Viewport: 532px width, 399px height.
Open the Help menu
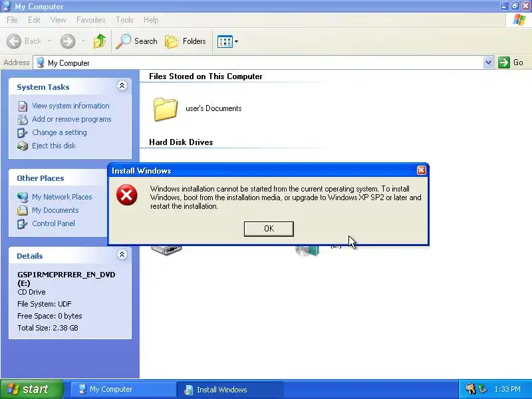pyautogui.click(x=151, y=20)
